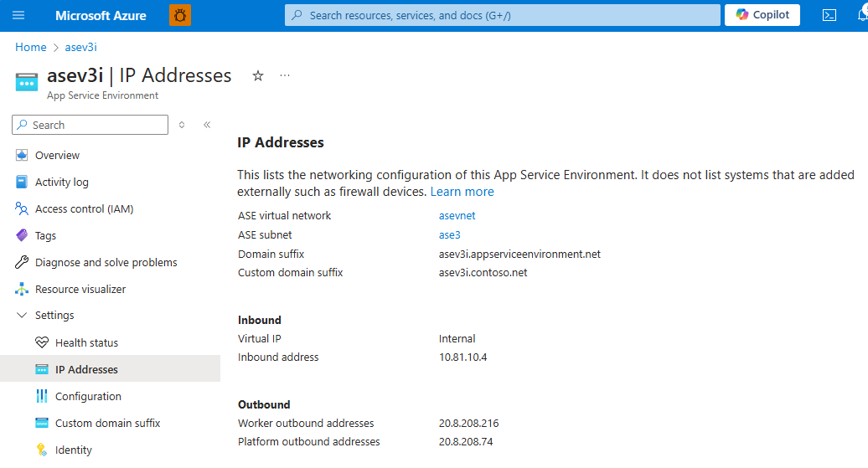The height and width of the screenshot is (468, 868).
Task: Collapse the Settings section chevron
Action: click(x=22, y=316)
